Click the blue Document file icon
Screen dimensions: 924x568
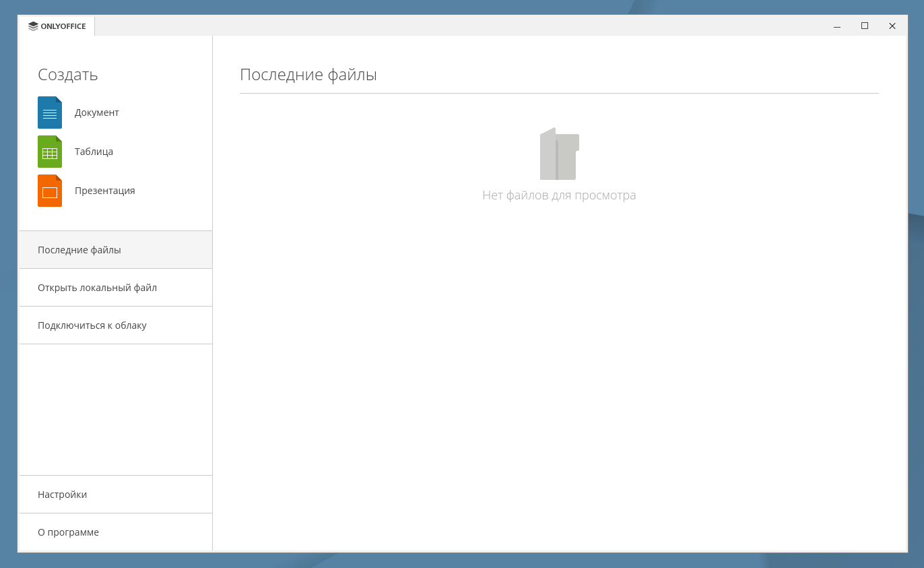50,113
